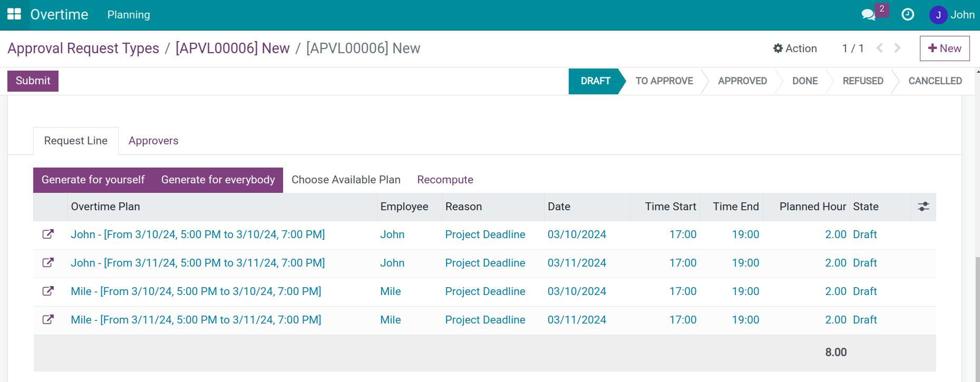980x382 pixels.
Task: Click Draft state in John's 03/10/2024 row
Action: (865, 234)
